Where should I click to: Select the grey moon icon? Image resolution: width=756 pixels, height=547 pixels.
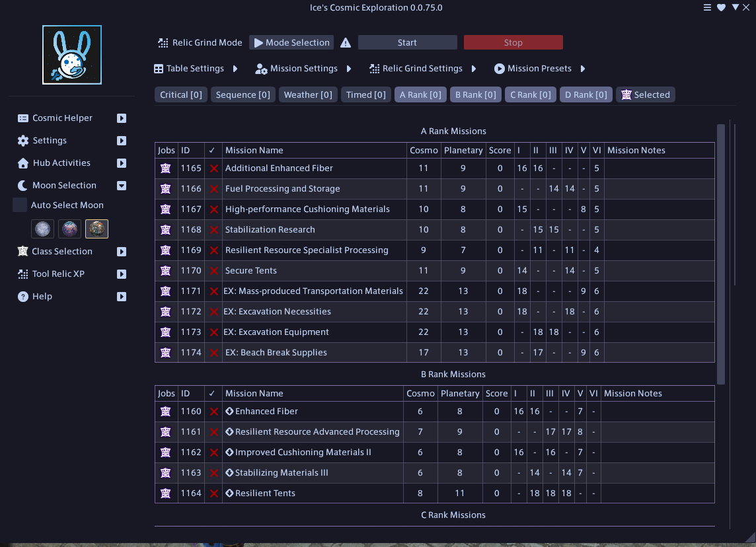click(x=42, y=229)
